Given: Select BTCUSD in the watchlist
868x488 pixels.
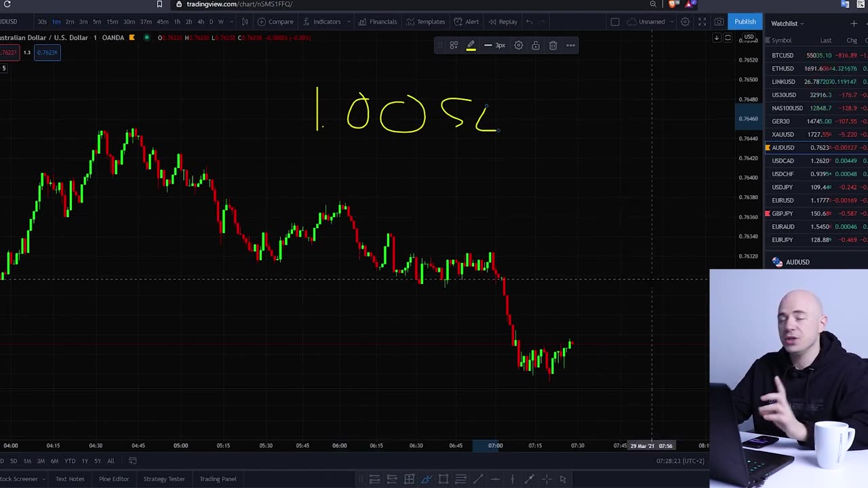Looking at the screenshot, I should pyautogui.click(x=817, y=56).
